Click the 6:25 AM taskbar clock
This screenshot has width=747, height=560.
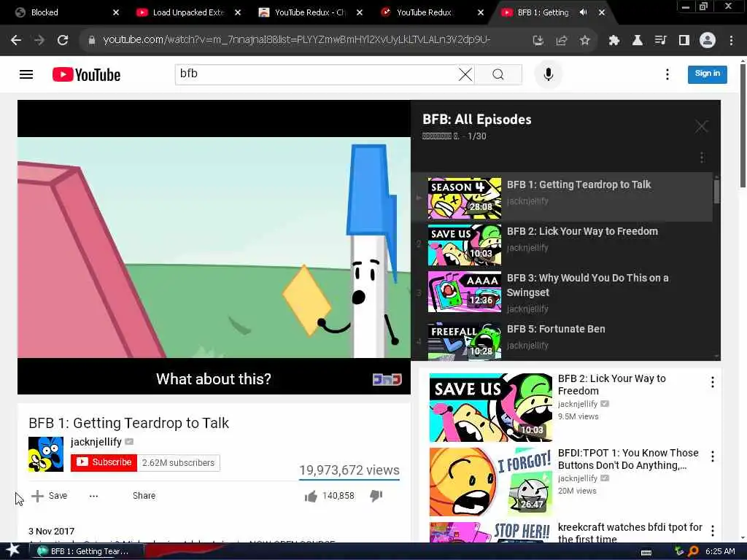click(720, 551)
